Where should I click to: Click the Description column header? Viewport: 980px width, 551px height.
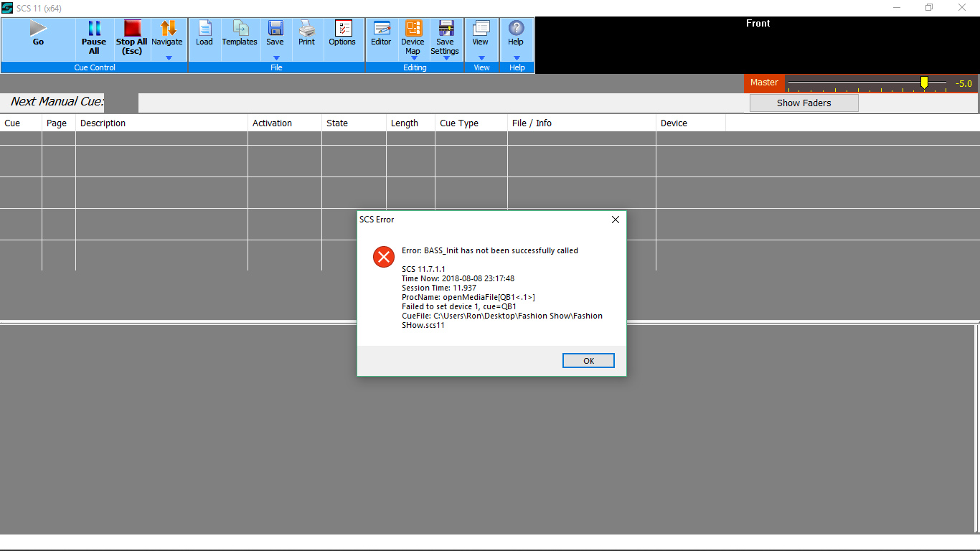103,123
